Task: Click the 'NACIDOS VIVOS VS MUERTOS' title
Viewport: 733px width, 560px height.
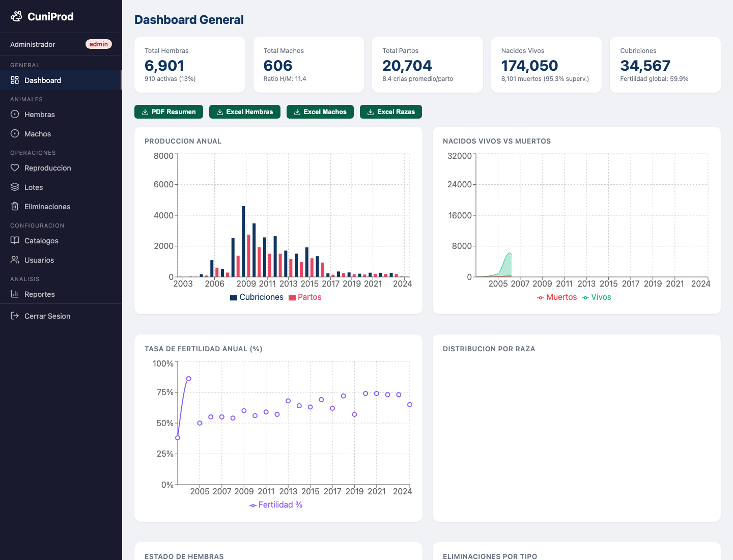Action: click(497, 141)
